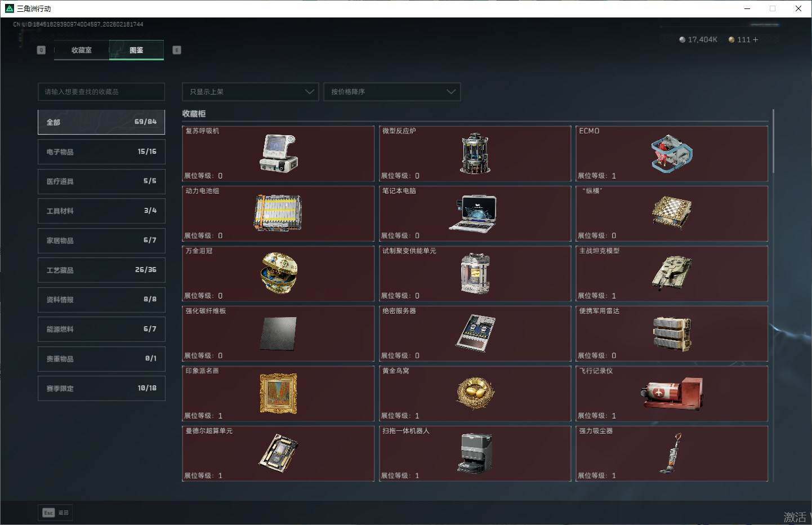
Task: Select the 主战坦克模型 tank model icon
Action: click(672, 273)
